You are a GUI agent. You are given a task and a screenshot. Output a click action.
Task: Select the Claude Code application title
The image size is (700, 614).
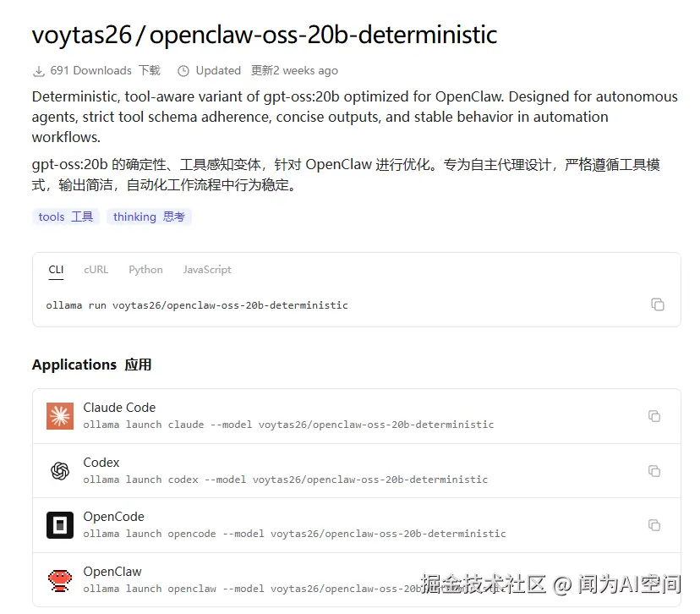(119, 408)
